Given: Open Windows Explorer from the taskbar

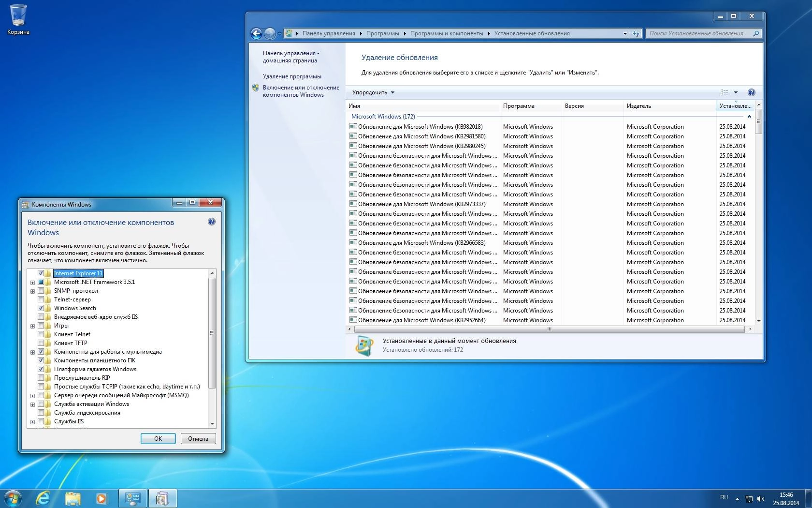Looking at the screenshot, I should point(72,498).
